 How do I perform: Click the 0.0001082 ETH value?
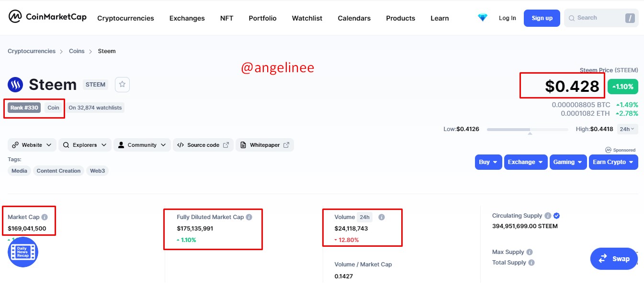[x=586, y=113]
